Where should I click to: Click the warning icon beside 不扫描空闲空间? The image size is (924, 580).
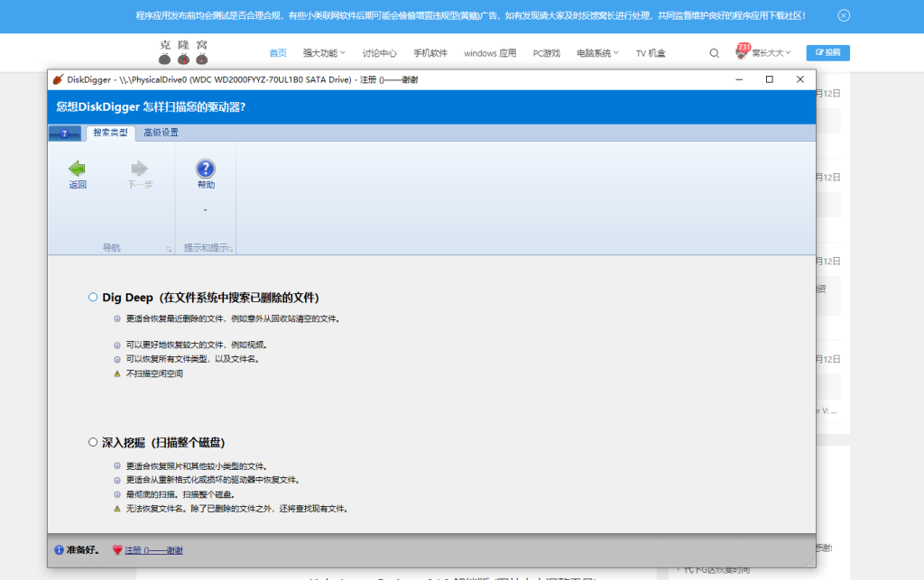[x=117, y=373]
